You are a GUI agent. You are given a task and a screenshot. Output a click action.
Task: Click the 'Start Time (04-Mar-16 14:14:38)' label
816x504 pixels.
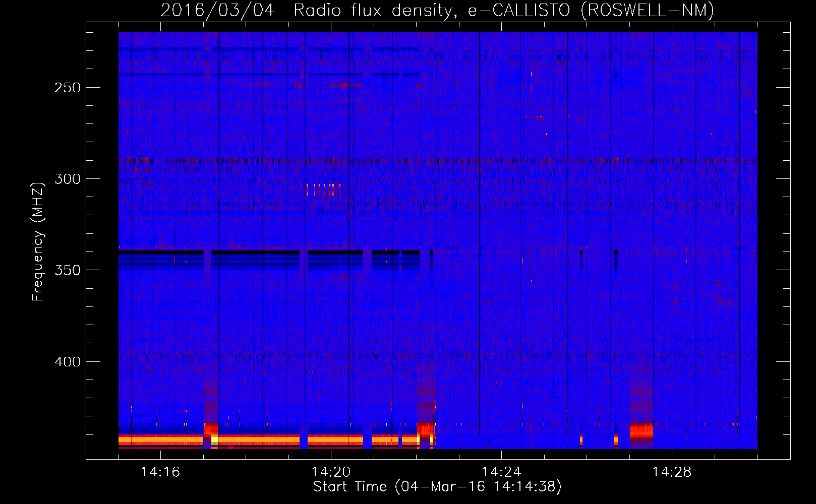point(437,487)
